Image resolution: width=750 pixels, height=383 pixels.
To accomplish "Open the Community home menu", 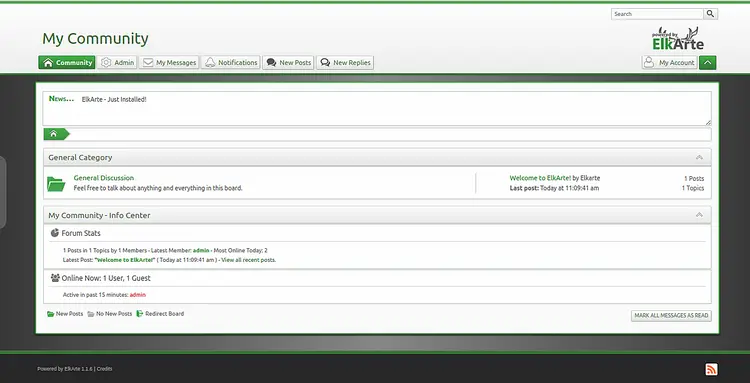I will click(x=67, y=63).
